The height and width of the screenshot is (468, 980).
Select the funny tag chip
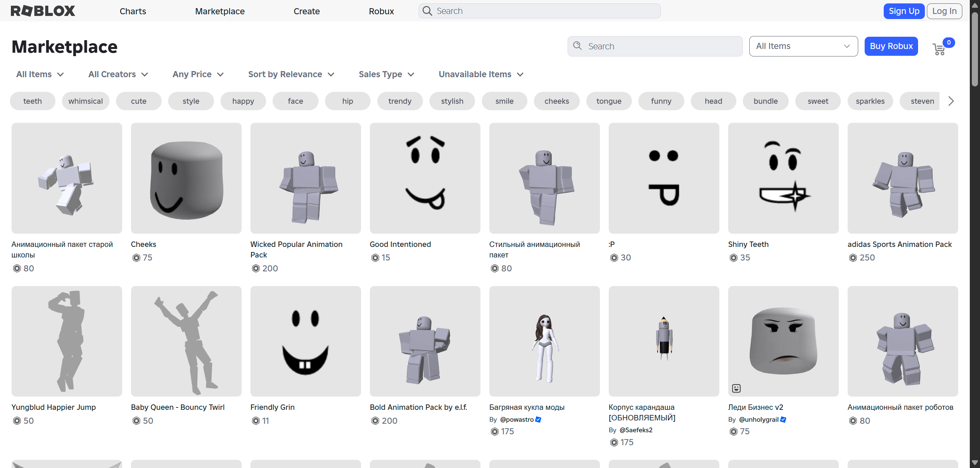click(x=661, y=101)
